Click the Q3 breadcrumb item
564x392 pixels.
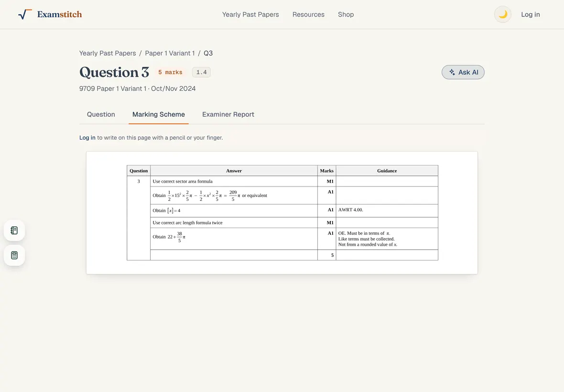tap(208, 53)
